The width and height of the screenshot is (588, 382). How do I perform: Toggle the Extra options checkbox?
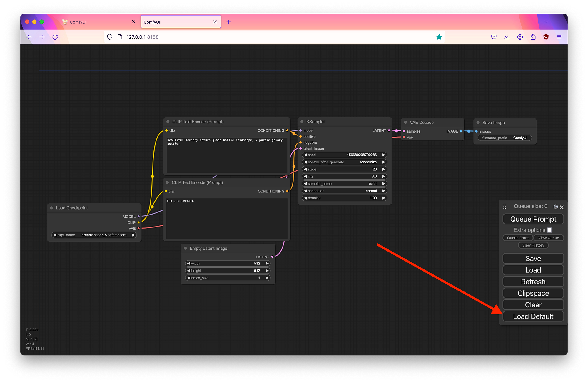549,230
